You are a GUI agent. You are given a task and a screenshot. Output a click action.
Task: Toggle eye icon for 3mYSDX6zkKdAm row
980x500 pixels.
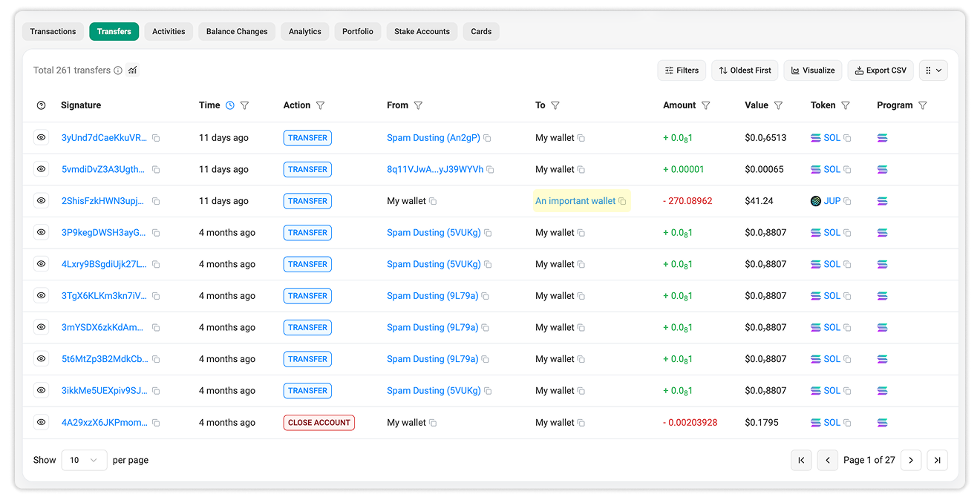coord(42,327)
